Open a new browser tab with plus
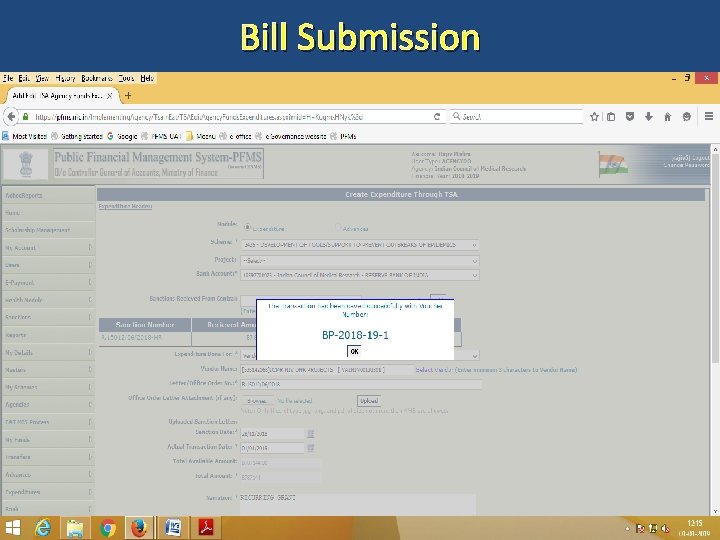Image resolution: width=720 pixels, height=540 pixels. tap(128, 96)
